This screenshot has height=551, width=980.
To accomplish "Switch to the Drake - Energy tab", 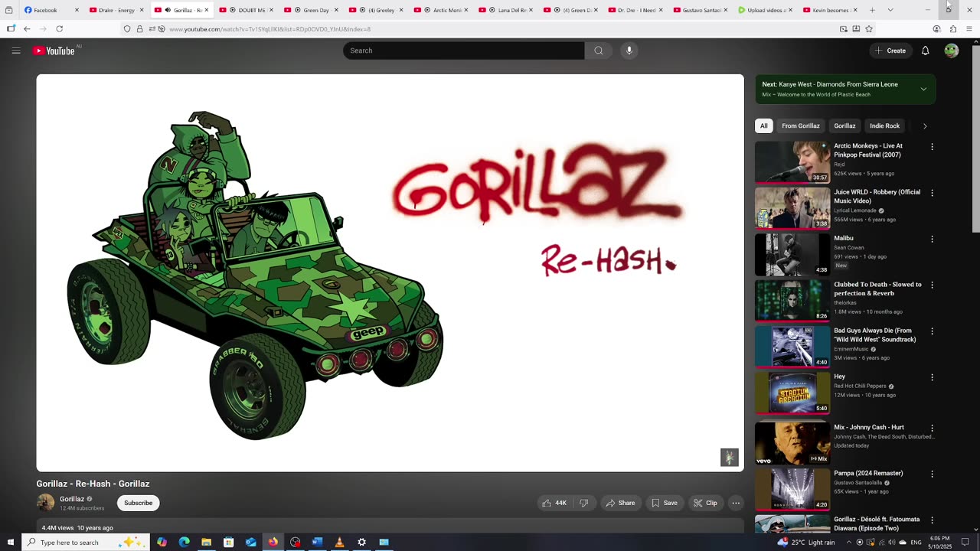I will coord(116,10).
